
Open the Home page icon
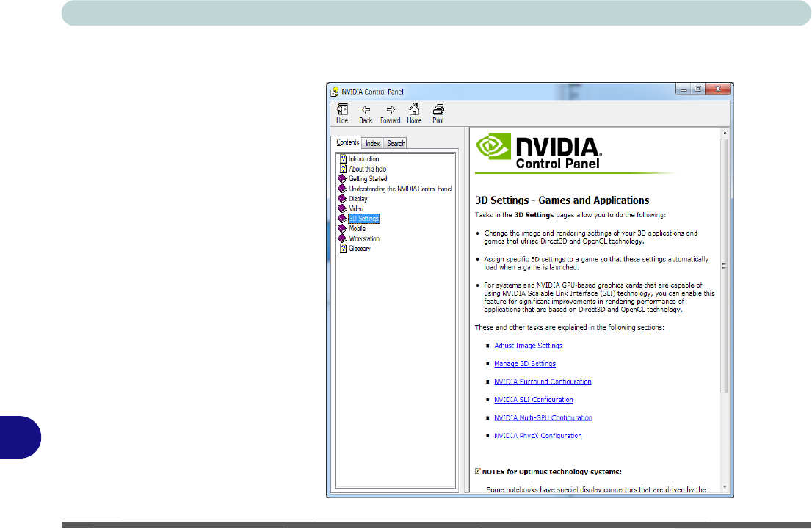click(x=414, y=109)
